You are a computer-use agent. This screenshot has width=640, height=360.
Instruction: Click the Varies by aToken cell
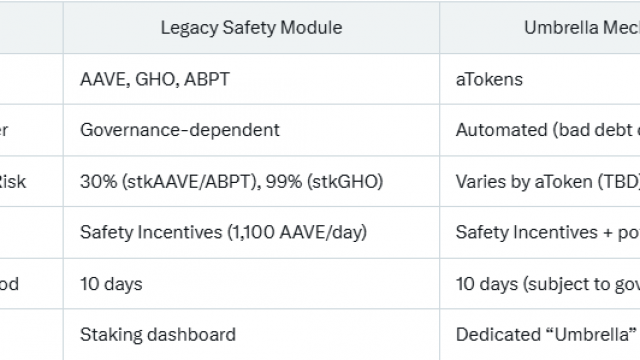[540, 181]
